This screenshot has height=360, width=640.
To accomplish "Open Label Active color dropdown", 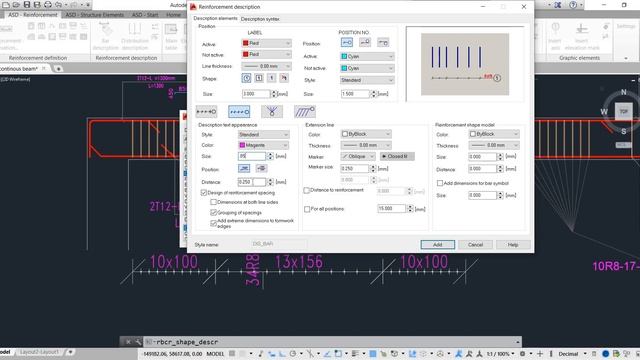I will 267,43.
